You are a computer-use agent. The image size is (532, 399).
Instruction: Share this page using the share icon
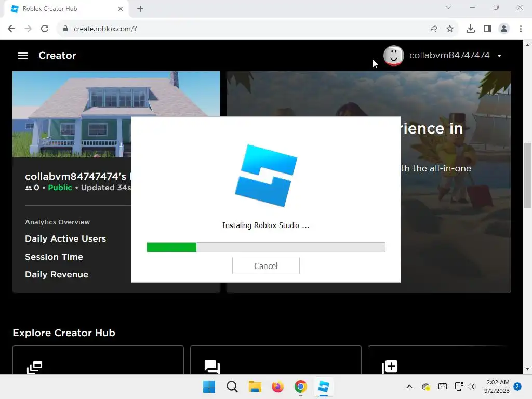click(433, 29)
